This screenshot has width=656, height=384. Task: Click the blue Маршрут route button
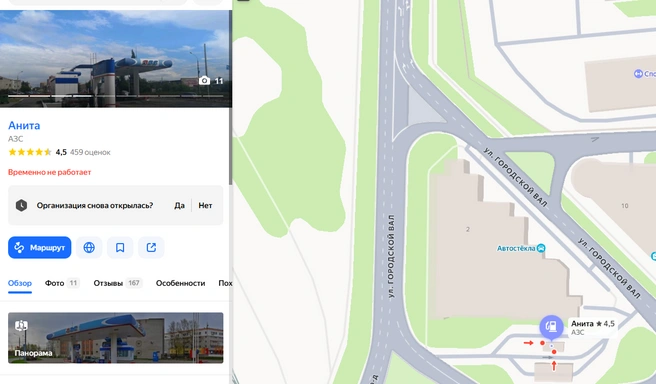(x=40, y=248)
